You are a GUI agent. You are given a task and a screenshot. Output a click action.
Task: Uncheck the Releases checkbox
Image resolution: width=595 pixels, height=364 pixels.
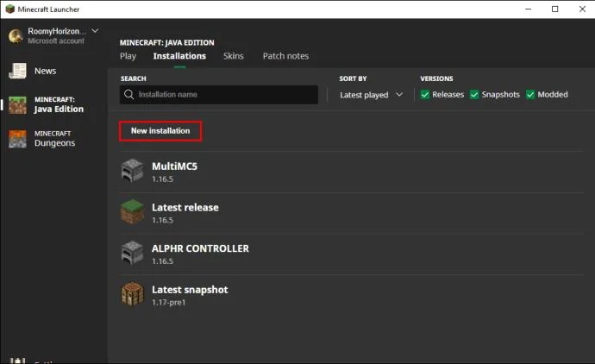point(425,95)
